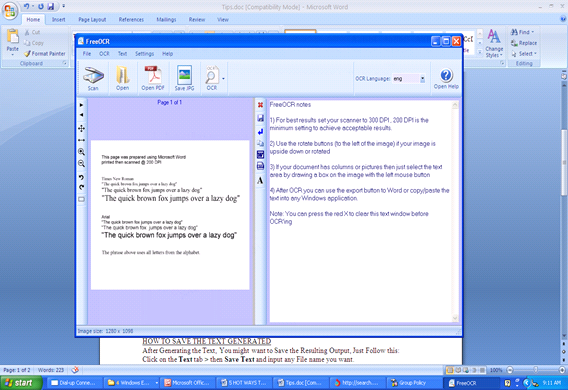This screenshot has width=568, height=390.
Task: Click Cut in Word's Clipboard group
Action: click(x=32, y=32)
